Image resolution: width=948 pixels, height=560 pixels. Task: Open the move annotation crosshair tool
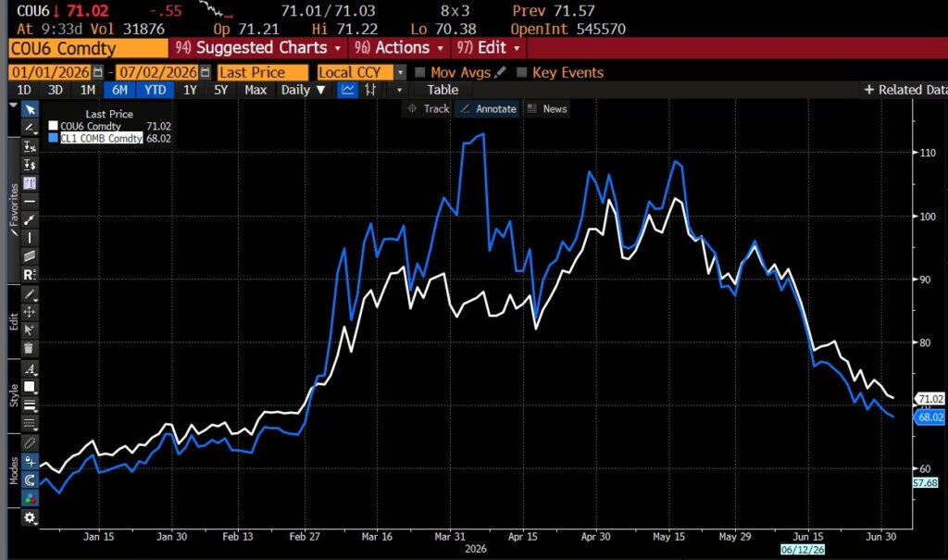click(29, 311)
